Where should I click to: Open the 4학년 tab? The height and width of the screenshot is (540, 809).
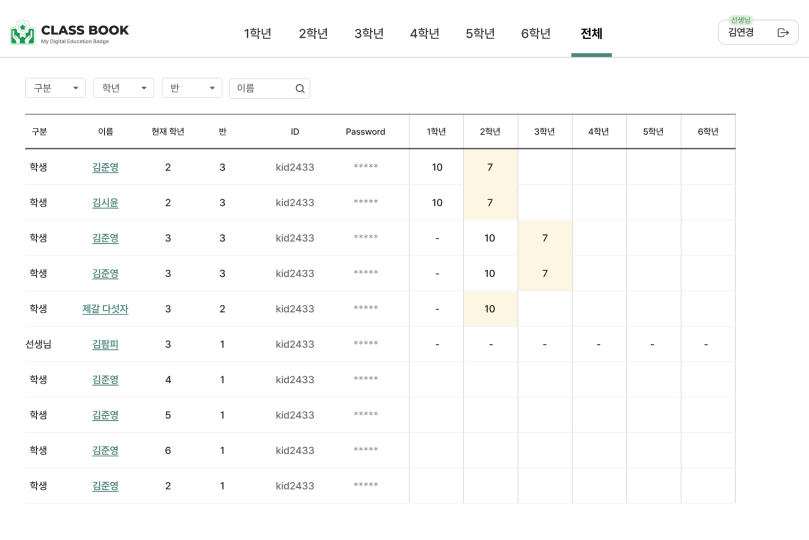(424, 34)
